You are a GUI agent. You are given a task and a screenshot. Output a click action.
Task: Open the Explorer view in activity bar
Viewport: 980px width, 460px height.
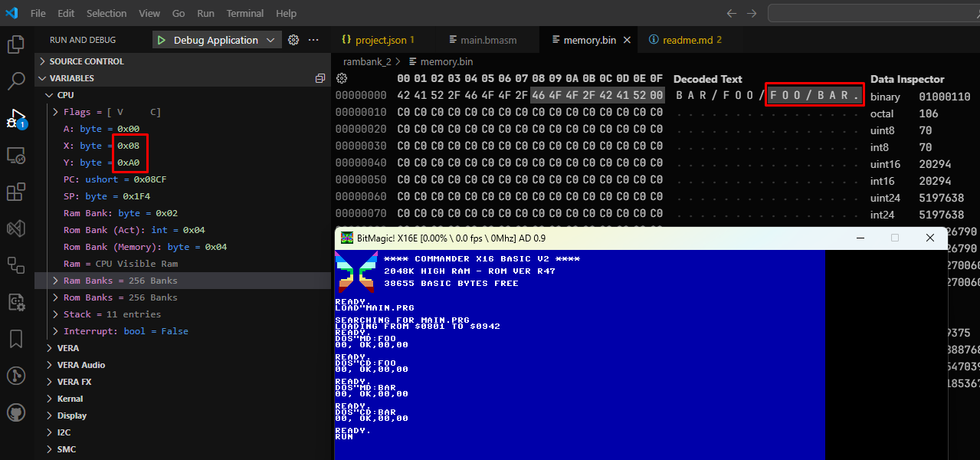16,45
